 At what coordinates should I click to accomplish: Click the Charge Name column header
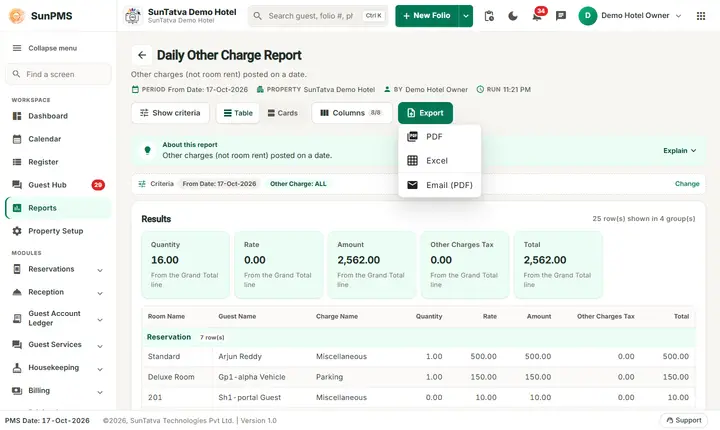click(x=337, y=317)
